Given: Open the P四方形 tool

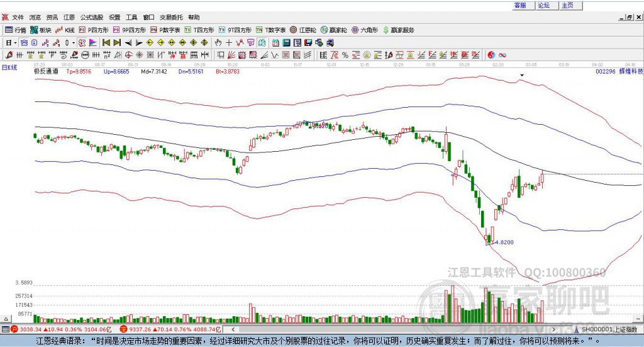Looking at the screenshot, I should [94, 30].
